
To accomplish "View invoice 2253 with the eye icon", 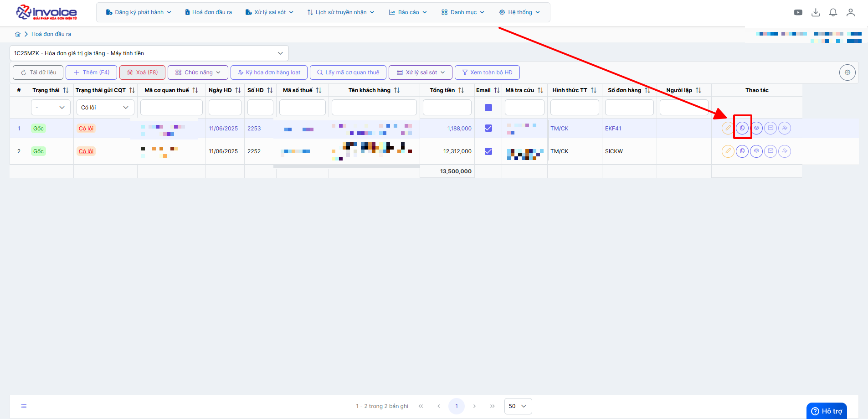I will click(x=756, y=128).
